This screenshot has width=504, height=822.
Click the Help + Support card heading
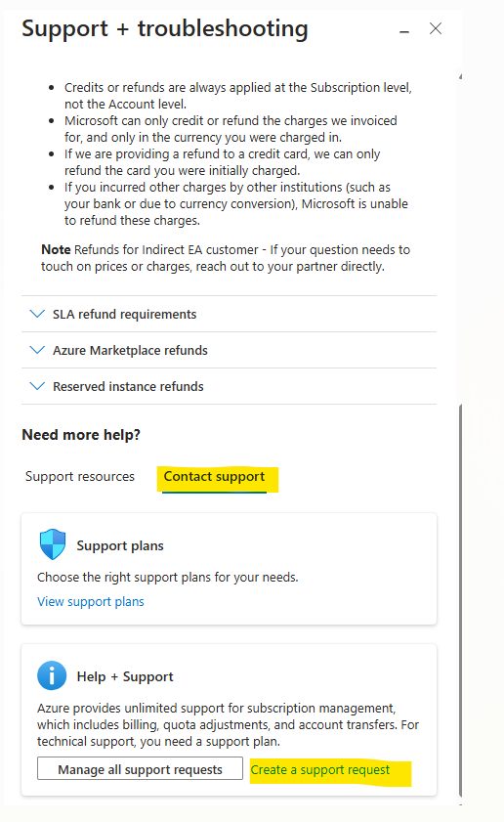click(125, 676)
